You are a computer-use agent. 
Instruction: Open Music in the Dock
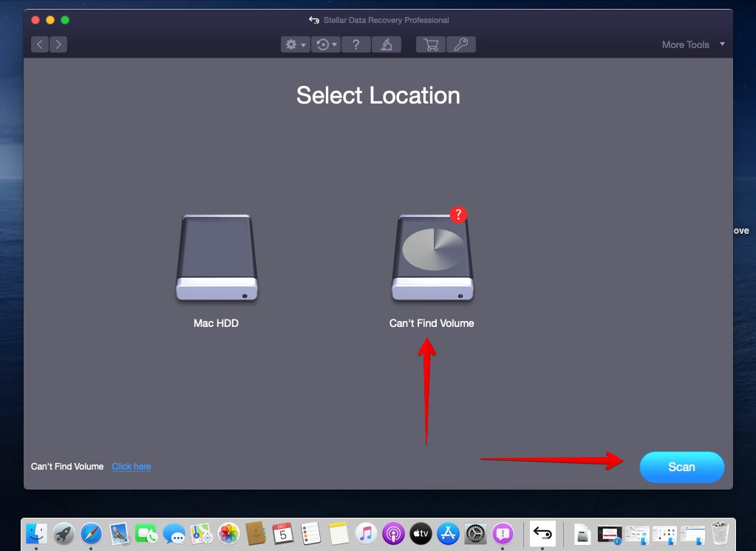[366, 534]
